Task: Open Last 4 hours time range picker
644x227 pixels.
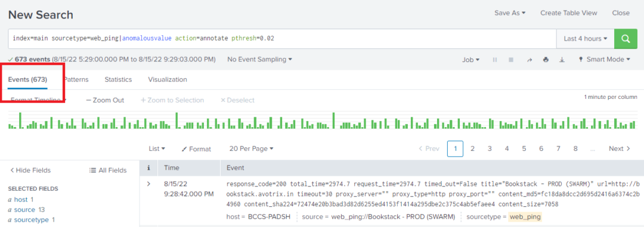Action: [586, 39]
